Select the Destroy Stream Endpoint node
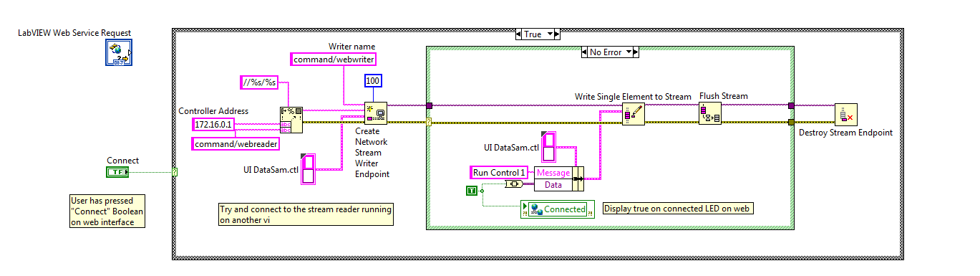 (845, 115)
